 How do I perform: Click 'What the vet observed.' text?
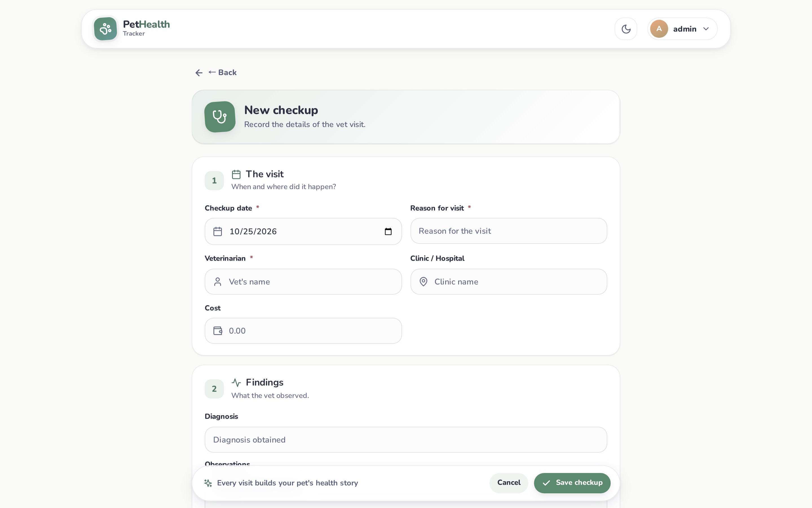coord(270,396)
